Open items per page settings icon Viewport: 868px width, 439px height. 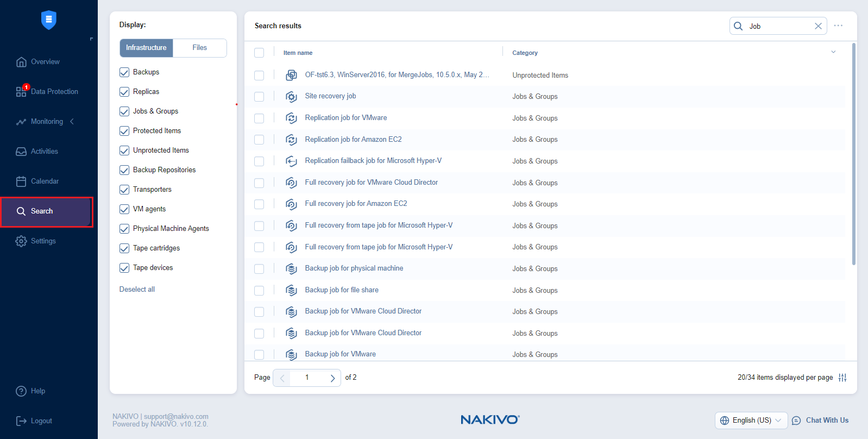[842, 378]
